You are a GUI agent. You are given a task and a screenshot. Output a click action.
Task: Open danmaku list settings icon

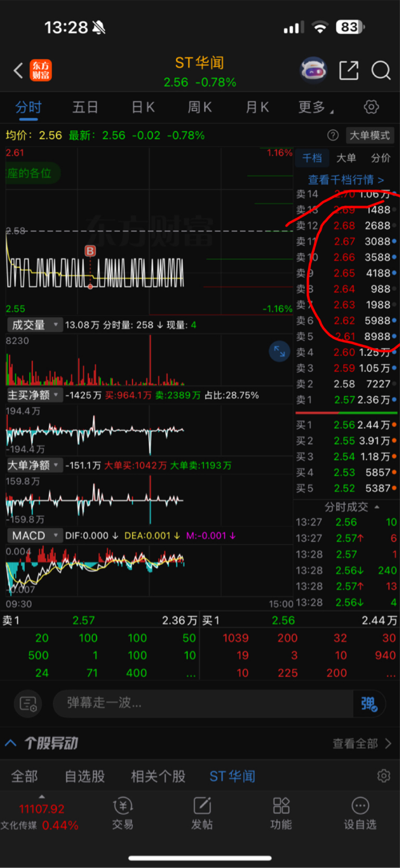[28, 704]
